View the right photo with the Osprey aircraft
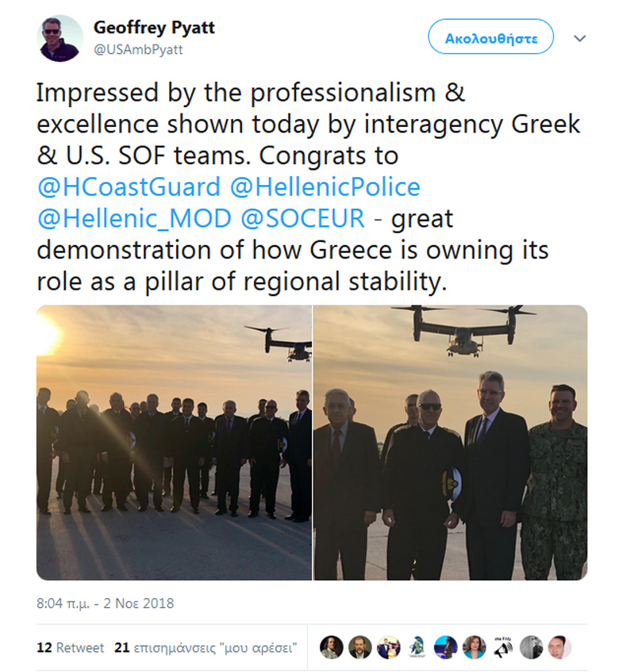 click(450, 442)
